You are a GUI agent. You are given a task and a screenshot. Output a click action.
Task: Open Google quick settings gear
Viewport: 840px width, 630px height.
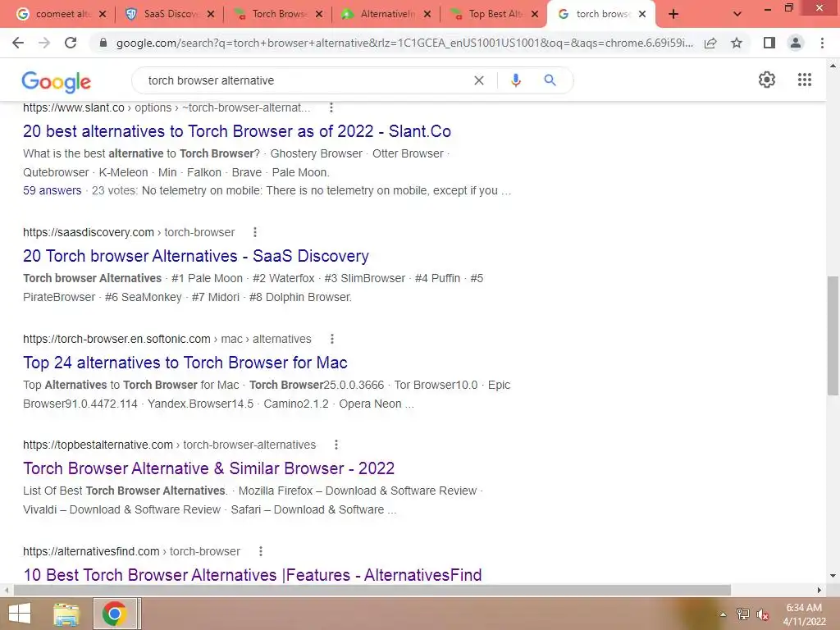(767, 80)
